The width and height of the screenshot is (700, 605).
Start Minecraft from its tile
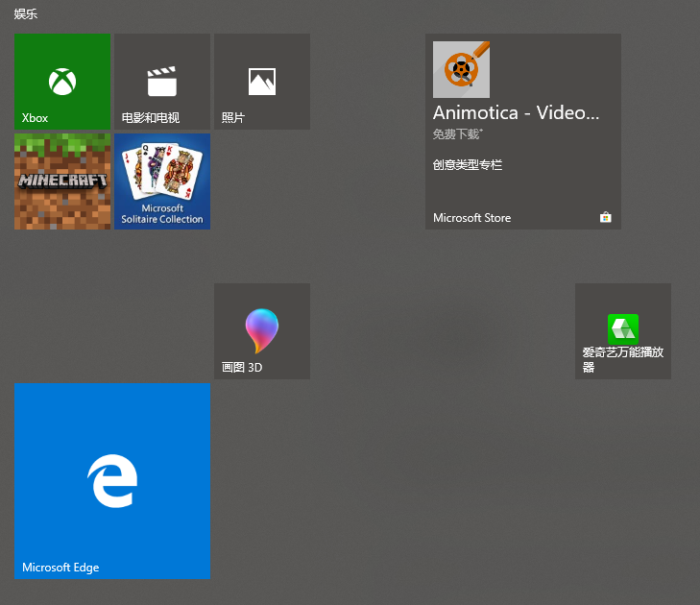pyautogui.click(x=62, y=181)
